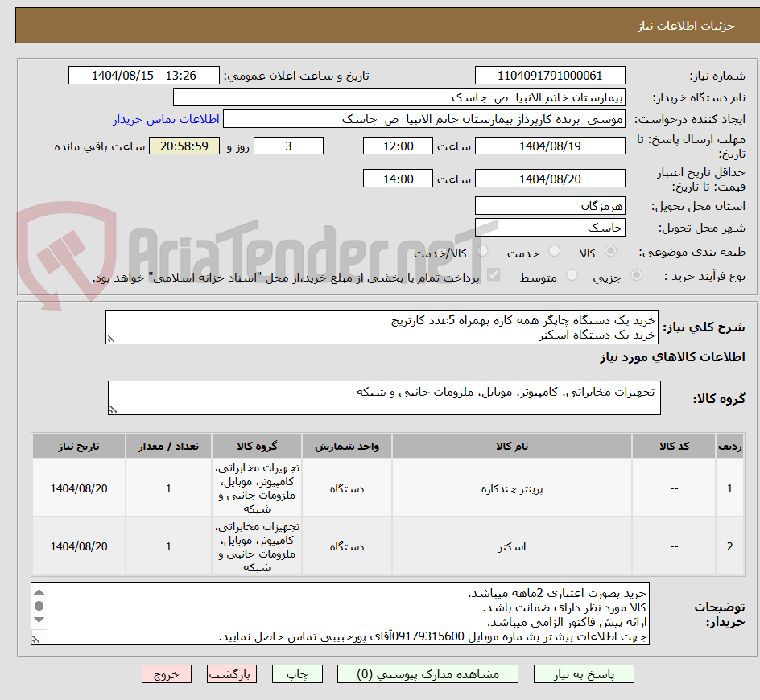Click the پرینتر چندکاره item name cell
Viewport: 760px width, 700px height.
click(x=512, y=488)
